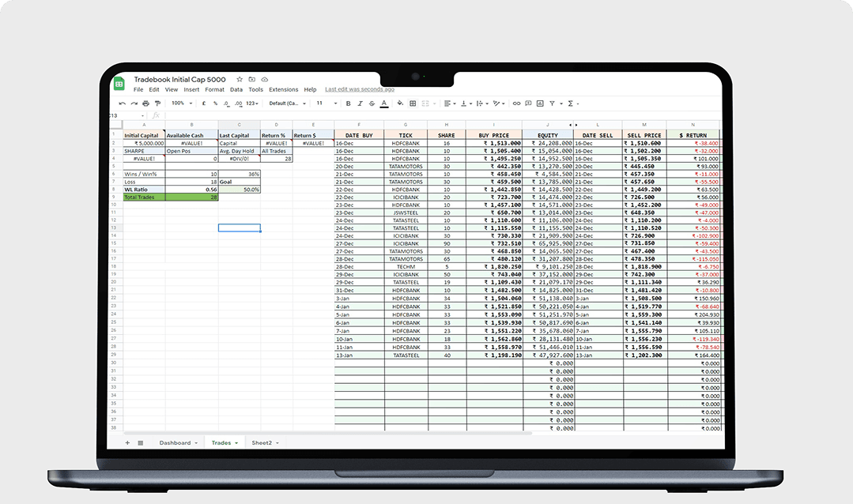Image resolution: width=853 pixels, height=504 pixels.
Task: Click 'Last edit was seconds ago' link
Action: coord(360,90)
